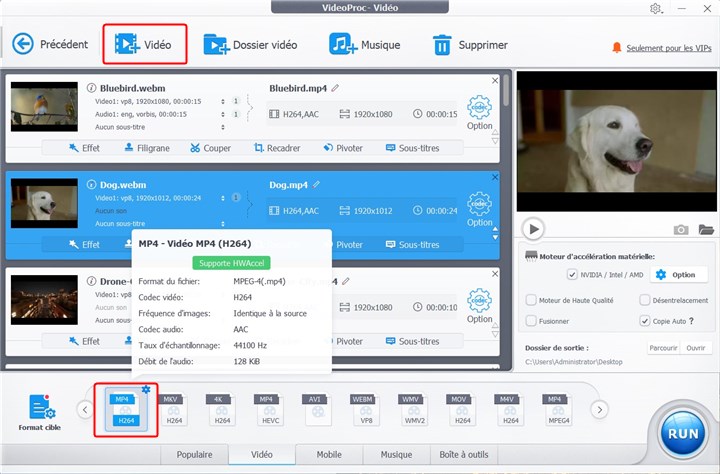This screenshot has width=720, height=474.
Task: Move Bluebird item down with arrow
Action: pyautogui.click(x=495, y=141)
